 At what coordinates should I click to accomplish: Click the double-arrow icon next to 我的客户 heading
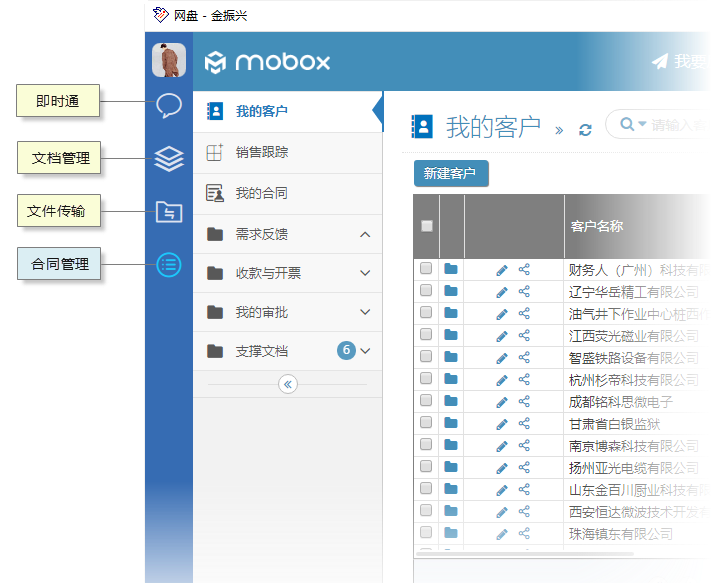[559, 130]
